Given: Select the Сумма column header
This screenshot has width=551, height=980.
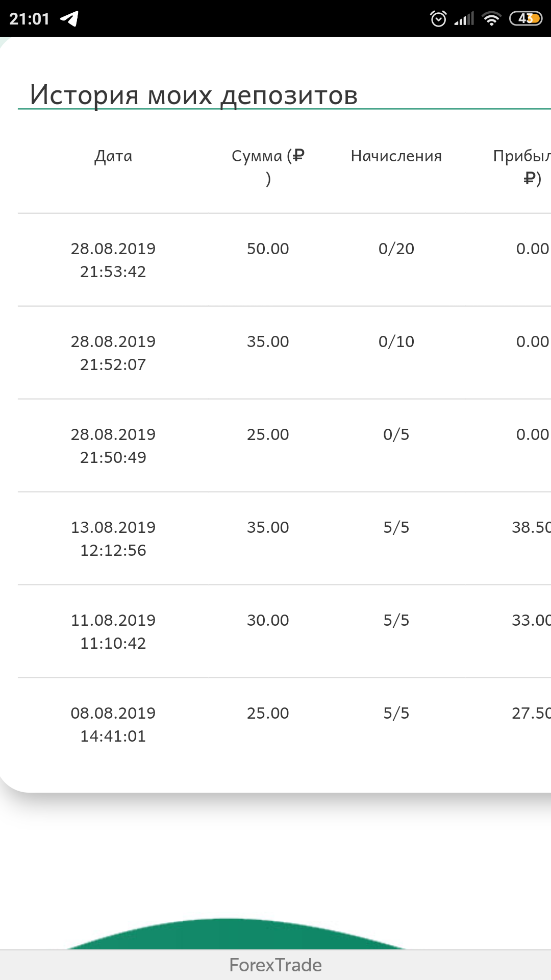Looking at the screenshot, I should [x=268, y=167].
